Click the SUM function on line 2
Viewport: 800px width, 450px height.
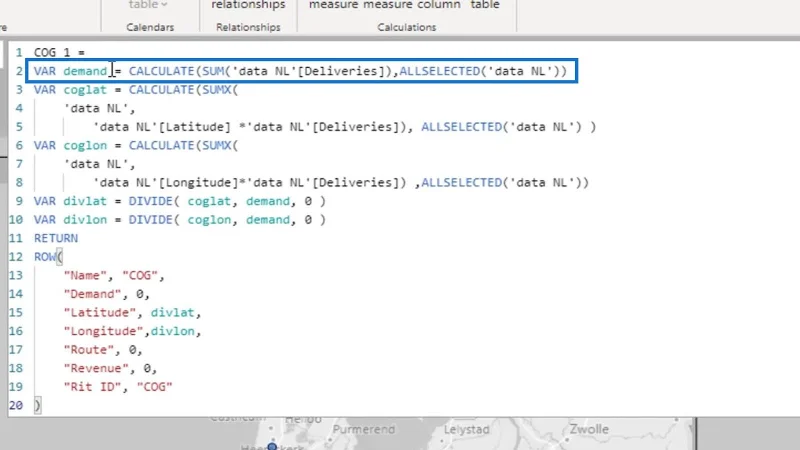coord(213,71)
